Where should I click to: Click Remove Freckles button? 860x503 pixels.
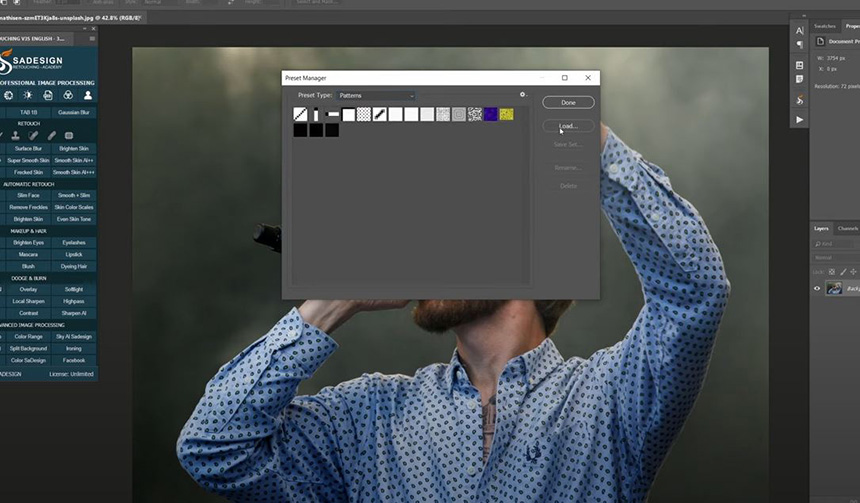click(x=29, y=207)
